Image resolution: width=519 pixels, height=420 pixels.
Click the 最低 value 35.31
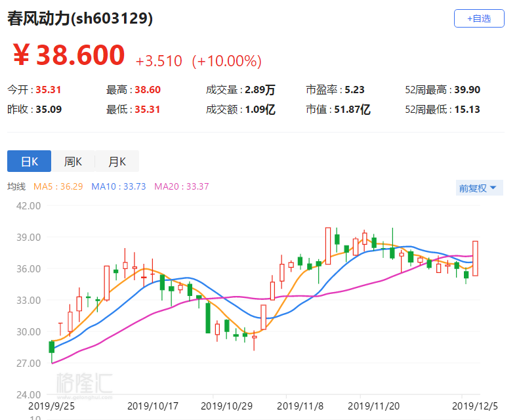coord(147,110)
